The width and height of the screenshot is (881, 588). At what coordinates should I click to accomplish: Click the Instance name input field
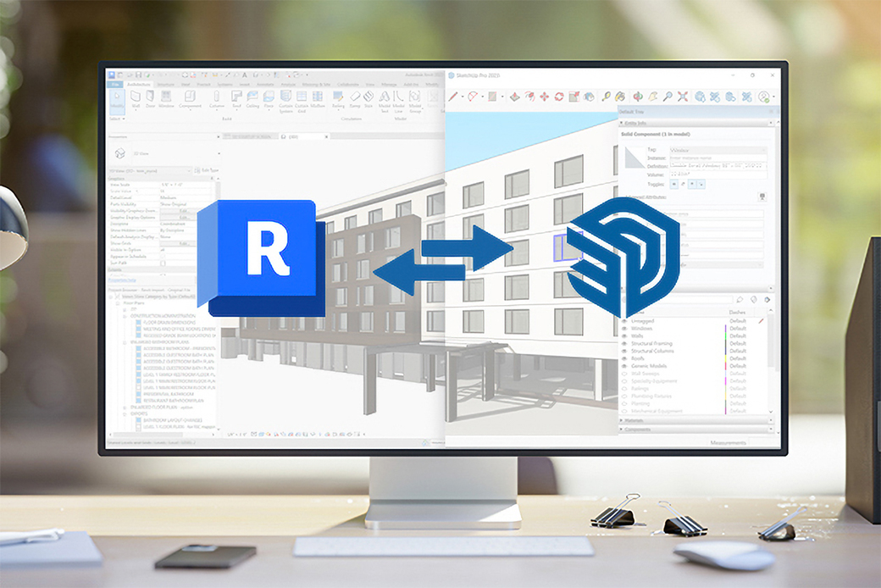point(718,158)
